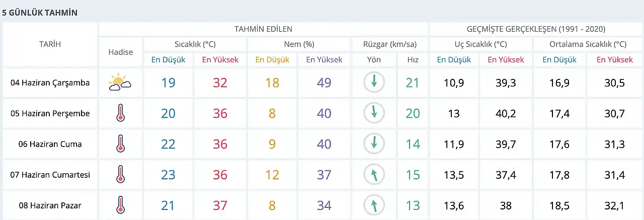Select the Hadise column header

tap(121, 52)
